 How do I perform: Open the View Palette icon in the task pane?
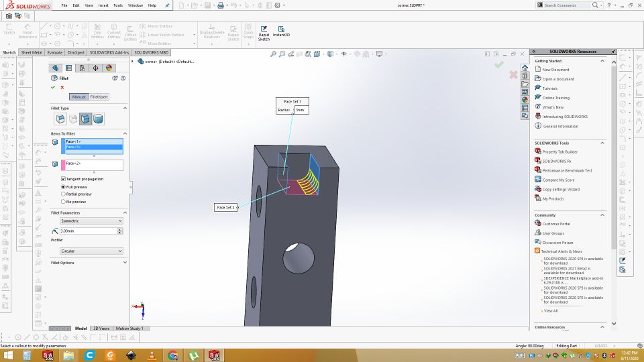pos(525,92)
